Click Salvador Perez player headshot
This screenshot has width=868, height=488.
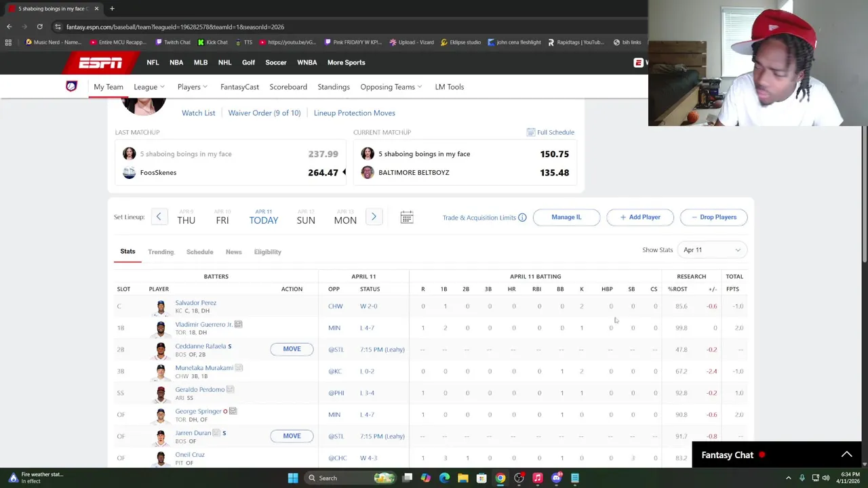pyautogui.click(x=161, y=307)
